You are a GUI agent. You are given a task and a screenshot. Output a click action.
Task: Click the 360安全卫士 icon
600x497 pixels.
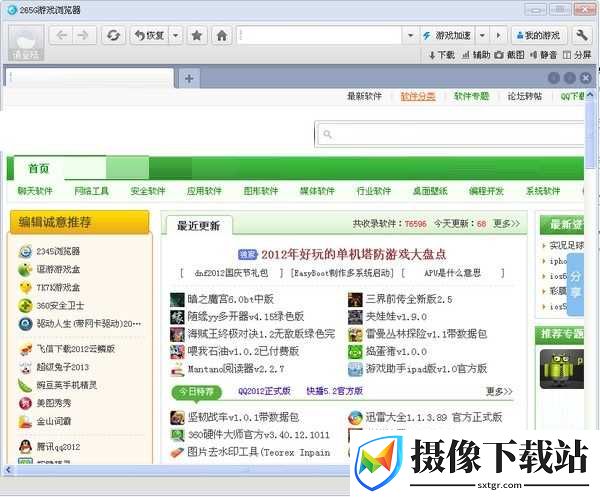[25, 306]
